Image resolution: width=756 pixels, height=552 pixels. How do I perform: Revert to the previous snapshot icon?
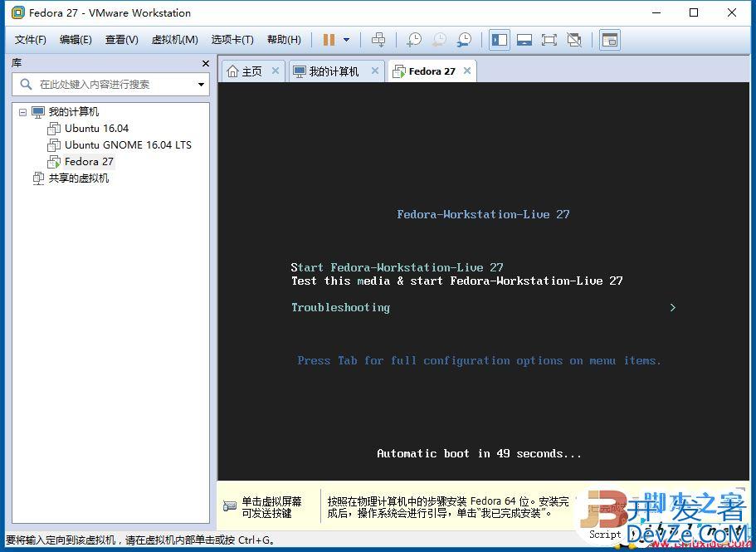click(x=439, y=40)
